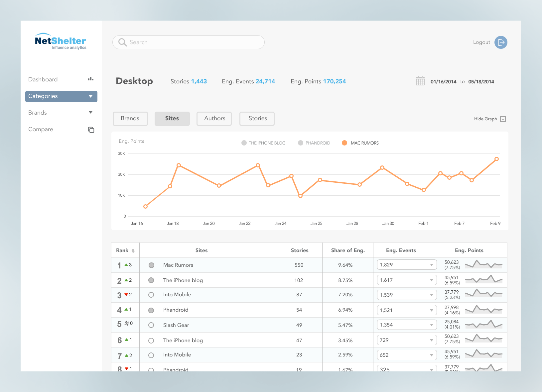Switch to the Authors tab
The height and width of the screenshot is (392, 542).
[x=214, y=119]
